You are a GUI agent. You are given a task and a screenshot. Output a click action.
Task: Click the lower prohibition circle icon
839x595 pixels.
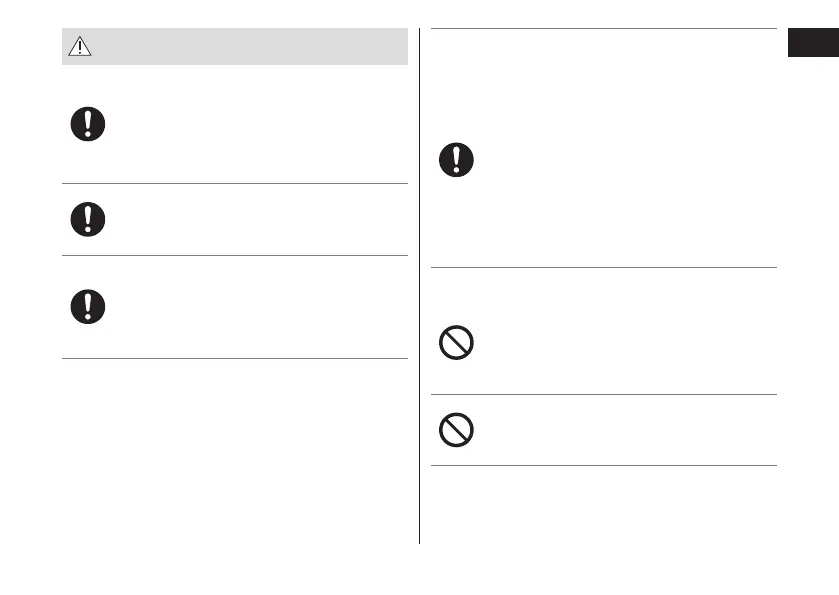click(x=456, y=430)
